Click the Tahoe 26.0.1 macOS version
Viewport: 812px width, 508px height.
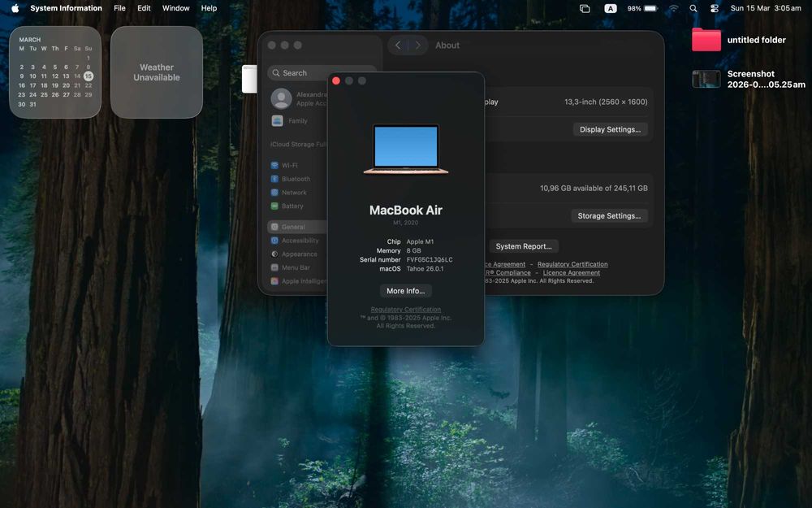click(x=425, y=269)
